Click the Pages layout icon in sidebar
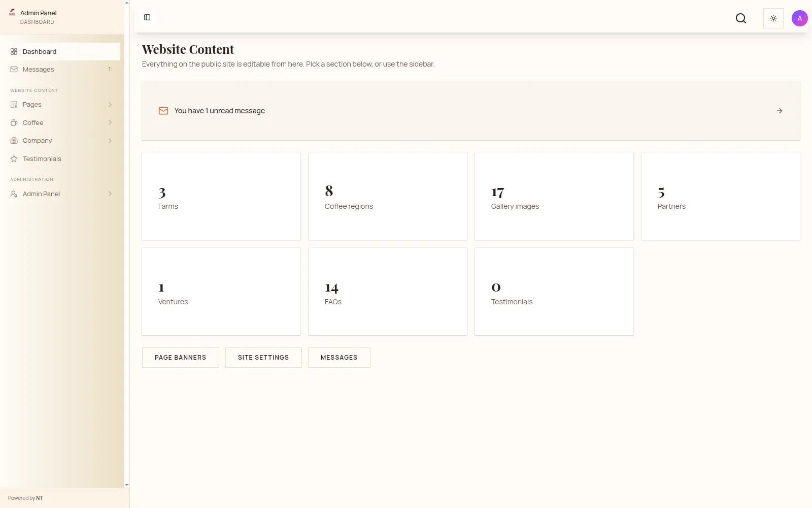 14,105
